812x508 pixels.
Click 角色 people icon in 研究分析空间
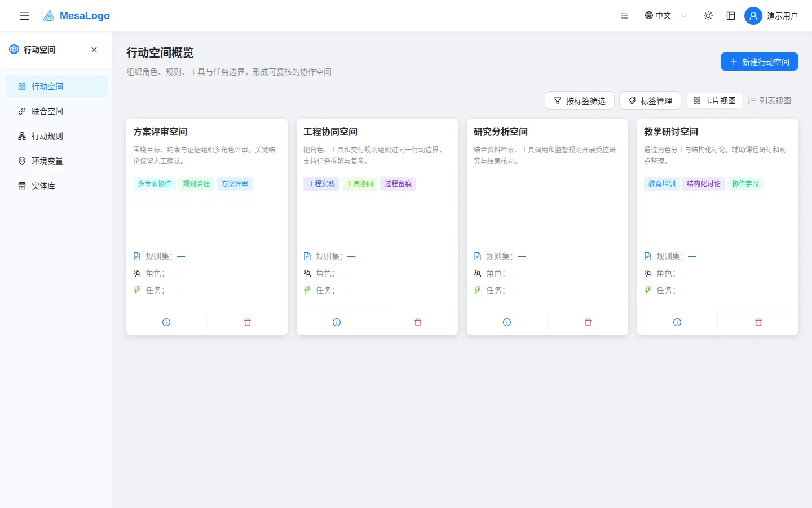(478, 273)
